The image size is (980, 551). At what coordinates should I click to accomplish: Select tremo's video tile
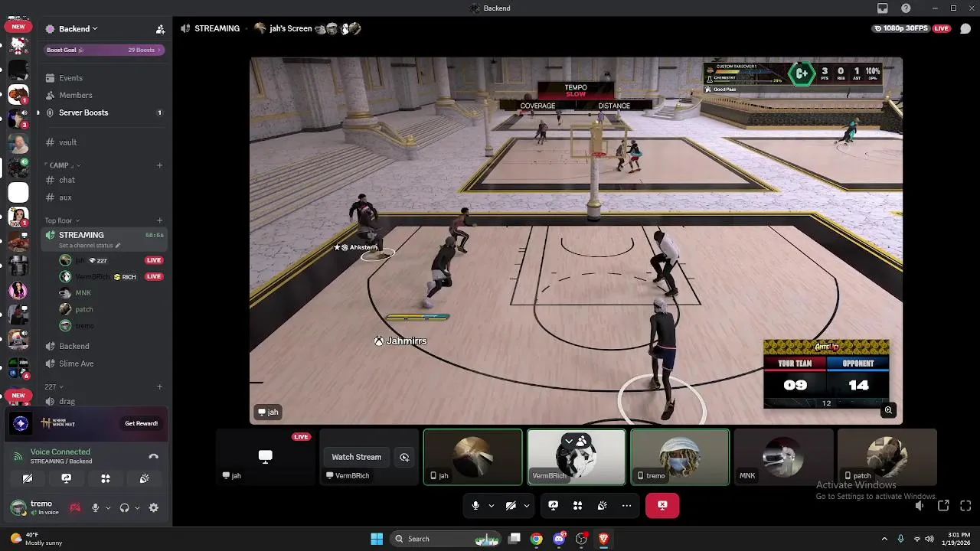(x=680, y=457)
